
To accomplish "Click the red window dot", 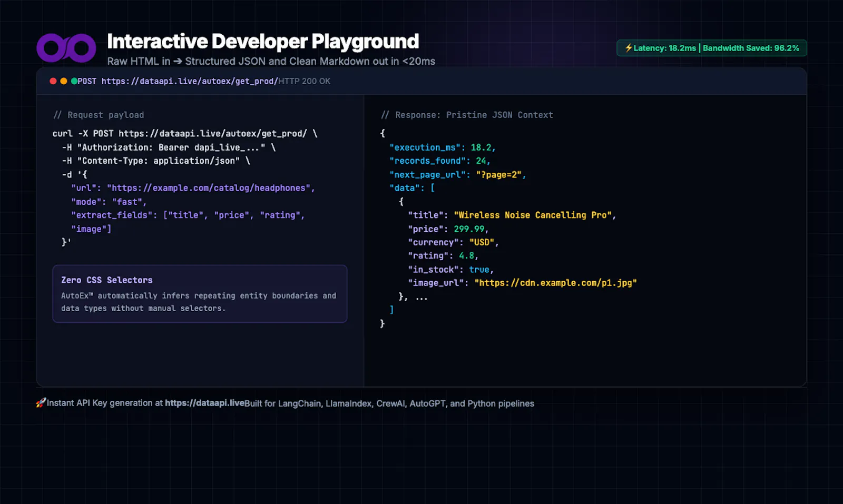I will (53, 81).
